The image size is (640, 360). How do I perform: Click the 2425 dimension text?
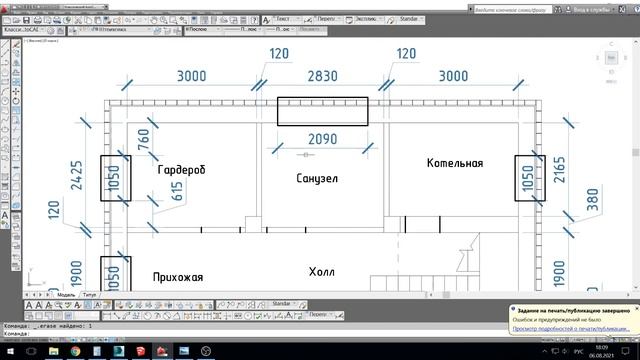(x=76, y=176)
